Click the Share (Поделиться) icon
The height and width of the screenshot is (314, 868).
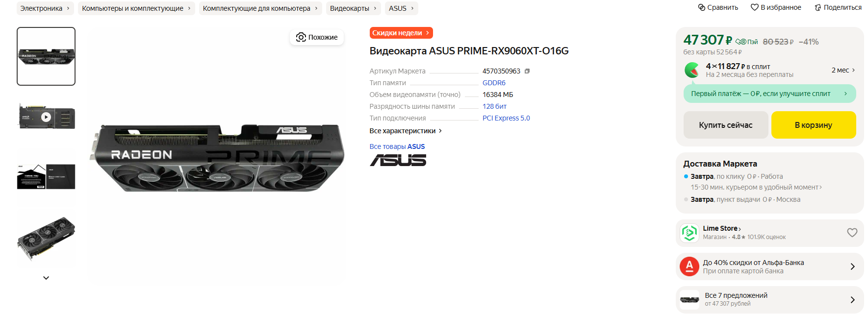click(x=817, y=7)
